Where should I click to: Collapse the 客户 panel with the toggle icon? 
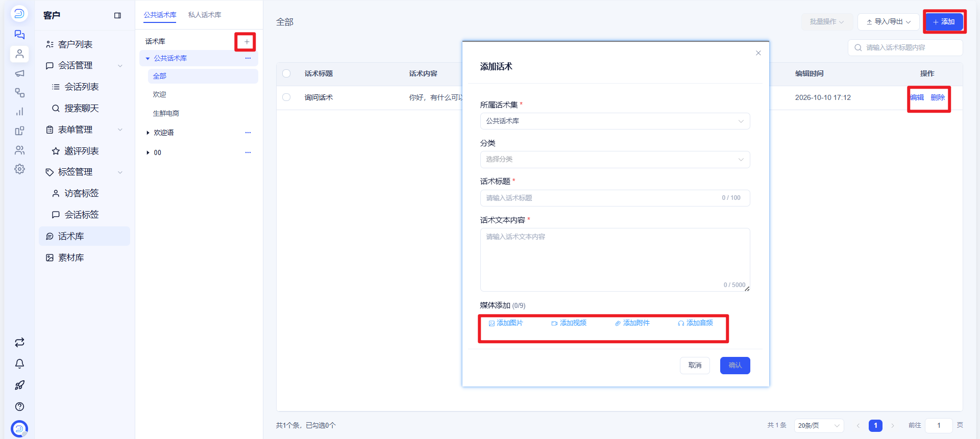[x=117, y=16]
